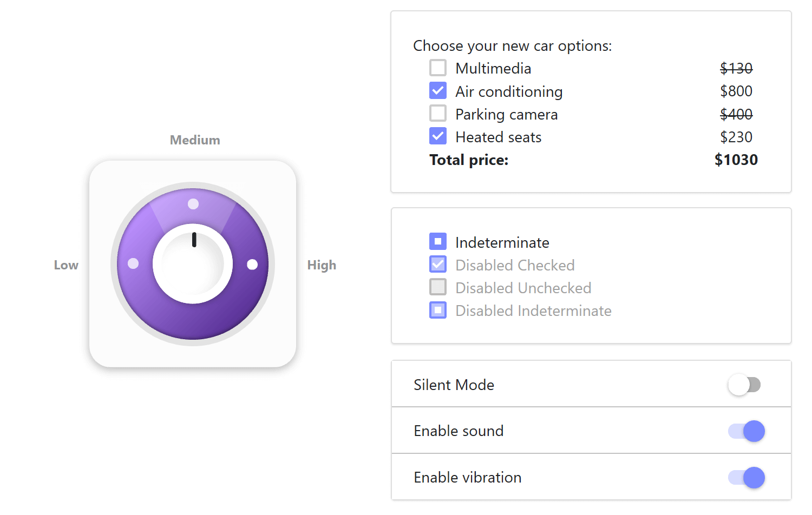Switch off Enable vibration toggle
The image size is (812, 515).
pos(746,478)
